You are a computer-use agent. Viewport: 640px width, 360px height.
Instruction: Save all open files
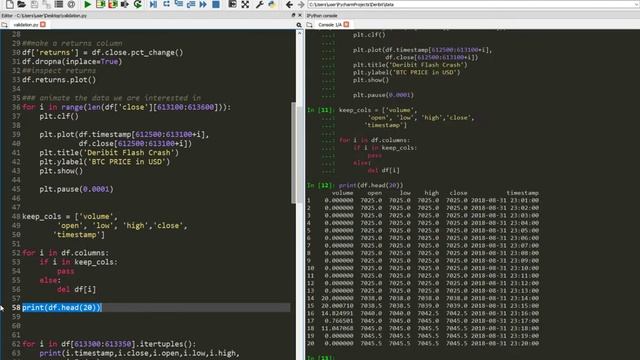pos(47,4)
